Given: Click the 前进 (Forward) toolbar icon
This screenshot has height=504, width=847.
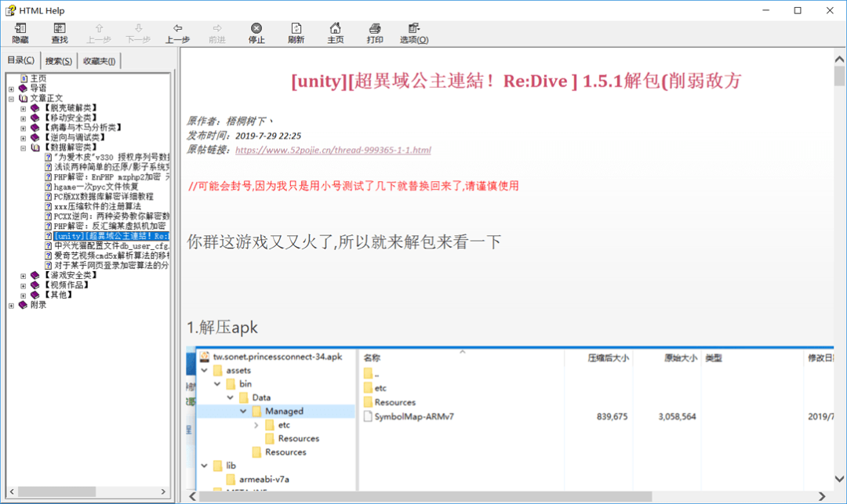Looking at the screenshot, I should coord(217,28).
